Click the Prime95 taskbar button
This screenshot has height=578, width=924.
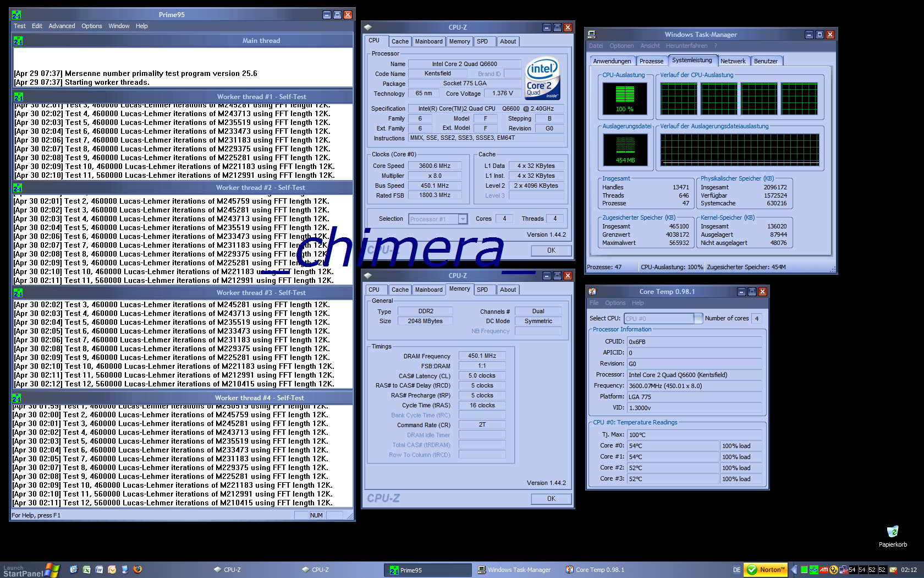coord(427,570)
